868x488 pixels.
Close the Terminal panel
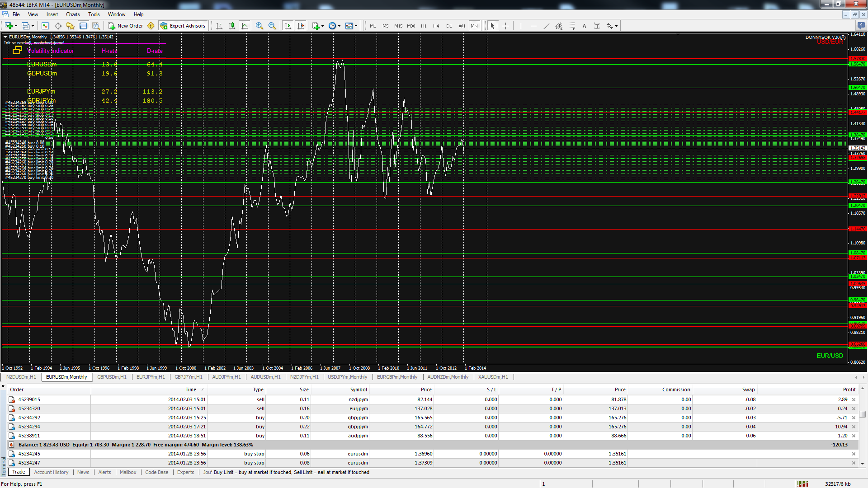point(3,386)
